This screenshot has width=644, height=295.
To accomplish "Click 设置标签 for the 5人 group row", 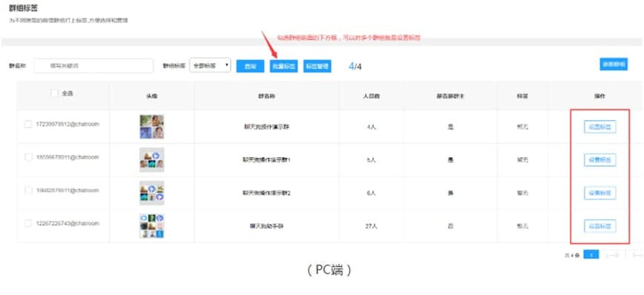I will [600, 160].
